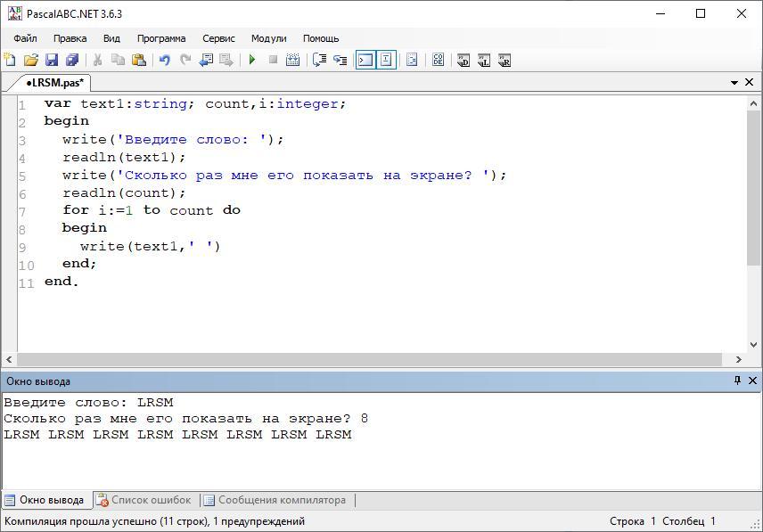The image size is (763, 532).
Task: Open the Программа menu
Action: (161, 38)
